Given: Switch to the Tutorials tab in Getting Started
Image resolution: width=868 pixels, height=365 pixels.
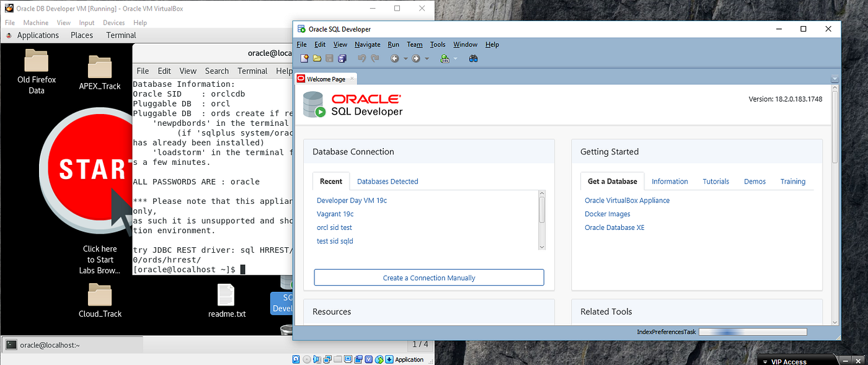Looking at the screenshot, I should click(715, 182).
